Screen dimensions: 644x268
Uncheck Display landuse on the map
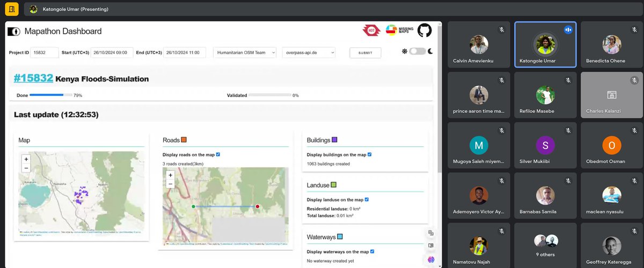point(367,199)
